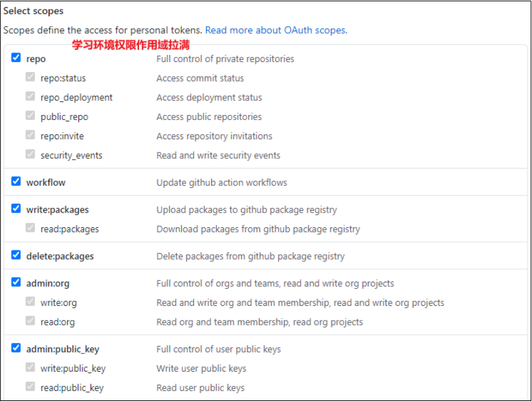Click the read:org sub-scope checkbox
The width and height of the screenshot is (532, 401).
(x=30, y=321)
